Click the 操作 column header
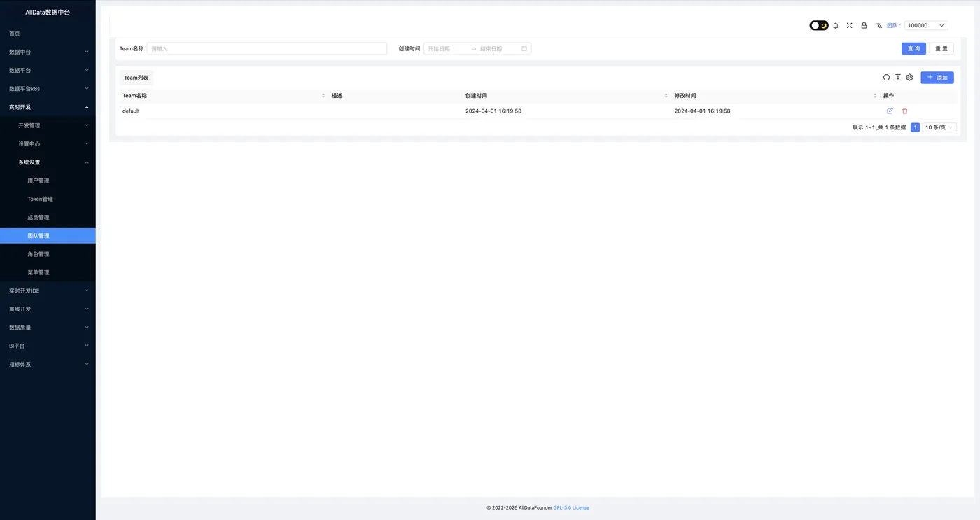Screen dimensions: 980x520 pos(888,95)
